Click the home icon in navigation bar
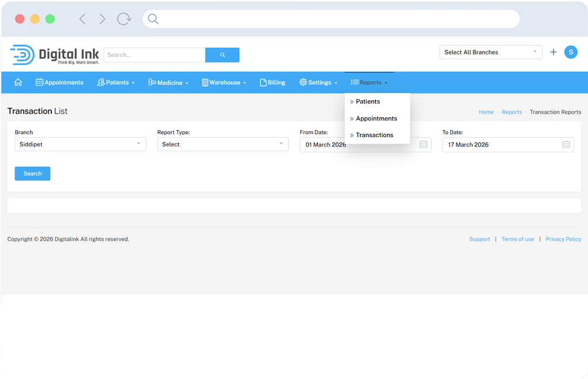Image resolution: width=588 pixels, height=379 pixels. [x=18, y=83]
